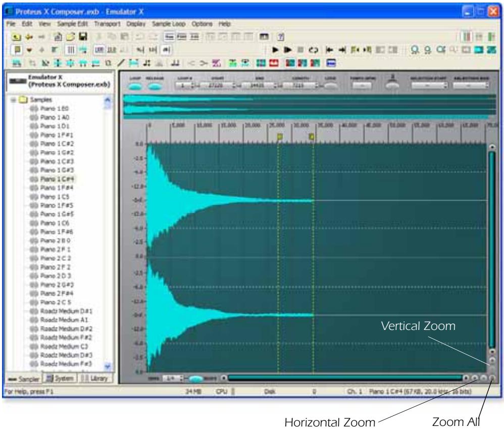Select the Save toolbar icon

click(82, 37)
